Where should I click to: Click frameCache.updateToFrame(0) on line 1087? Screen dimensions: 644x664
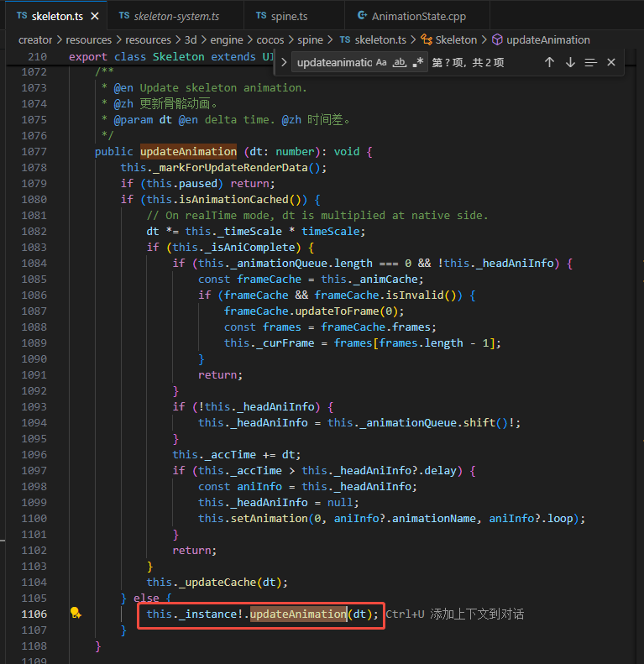pos(311,311)
